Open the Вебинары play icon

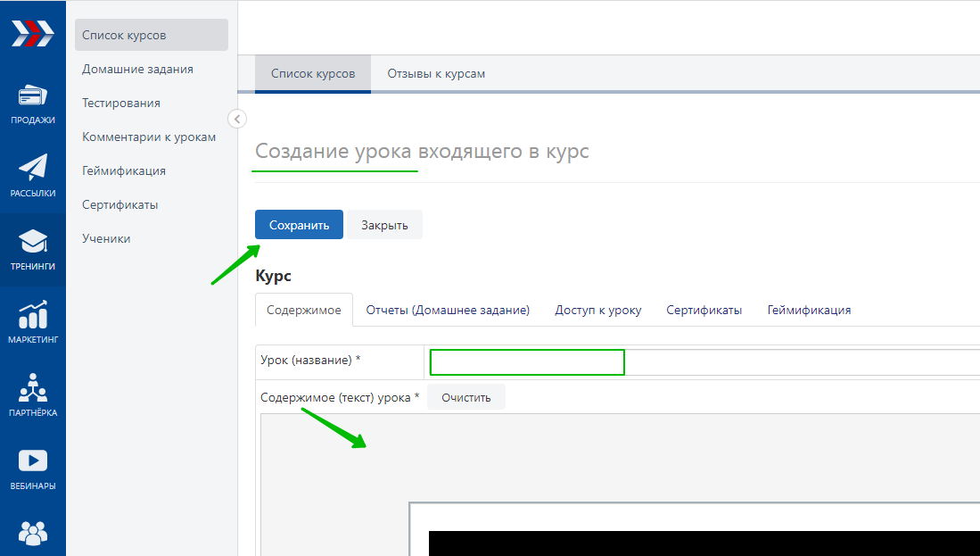click(32, 461)
